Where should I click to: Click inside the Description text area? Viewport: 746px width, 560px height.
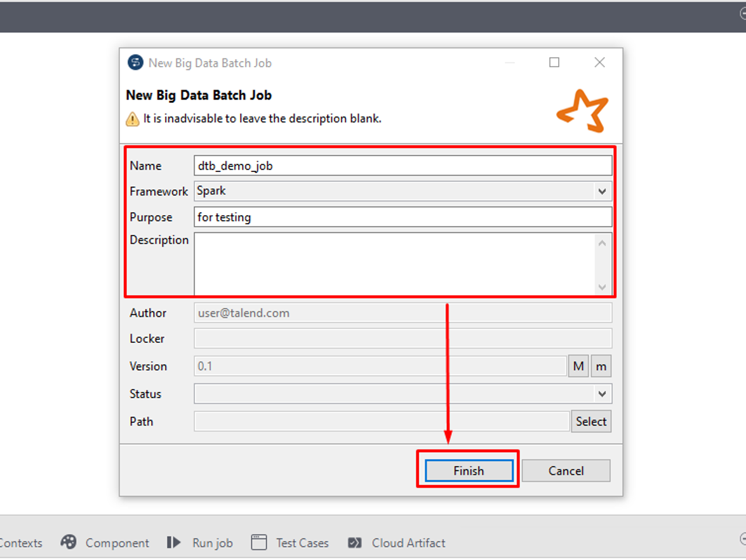[x=395, y=264]
